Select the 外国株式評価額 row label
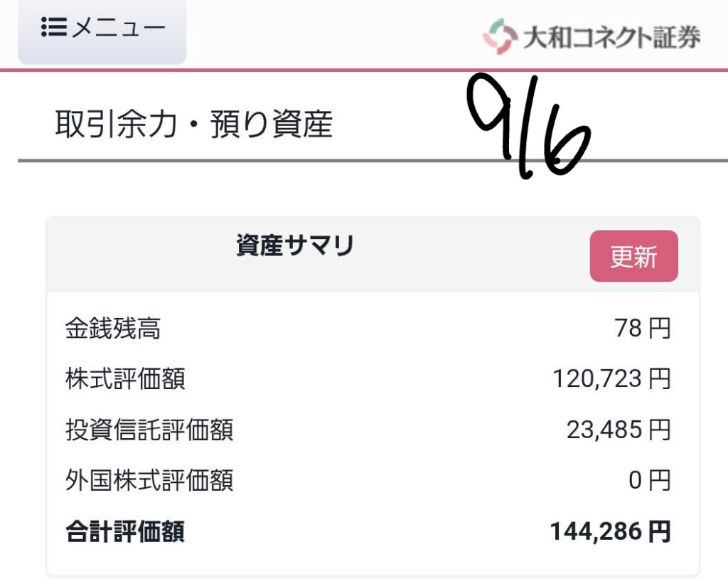Screen dimensions: 728x584 click(149, 480)
